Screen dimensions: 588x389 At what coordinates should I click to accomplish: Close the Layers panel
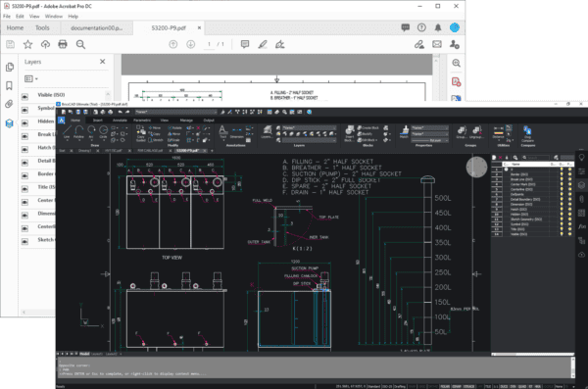point(102,61)
